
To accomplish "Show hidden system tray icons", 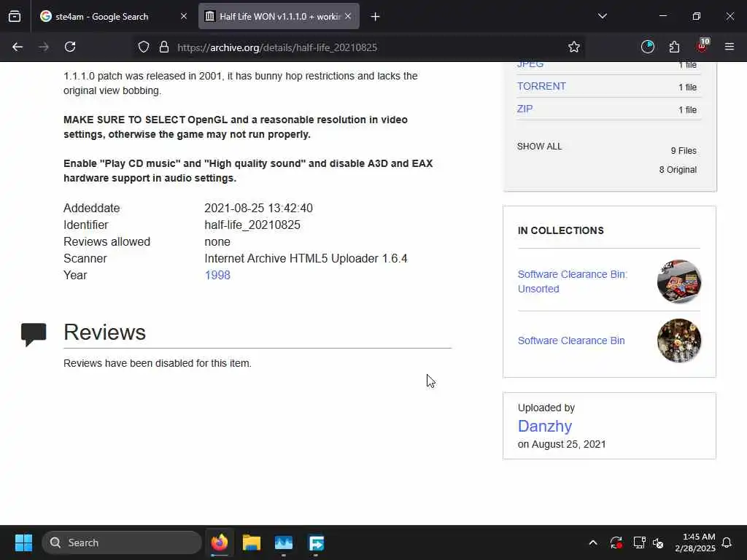I will point(593,542).
